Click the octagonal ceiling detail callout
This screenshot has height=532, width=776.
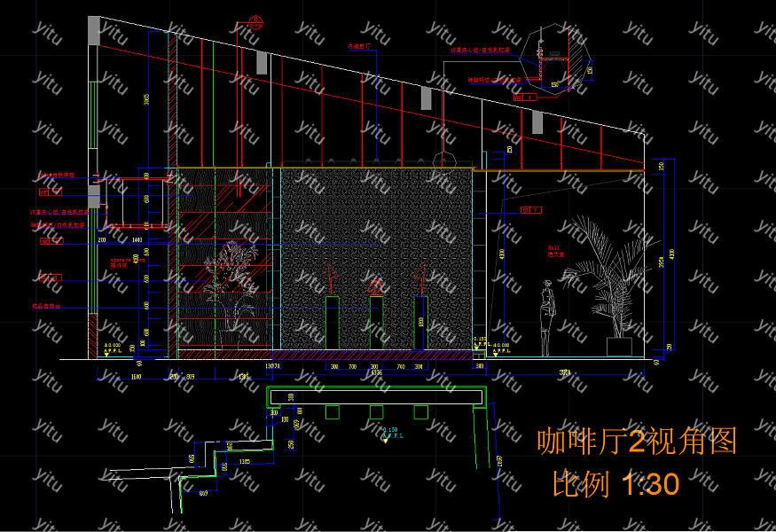pyautogui.click(x=554, y=60)
